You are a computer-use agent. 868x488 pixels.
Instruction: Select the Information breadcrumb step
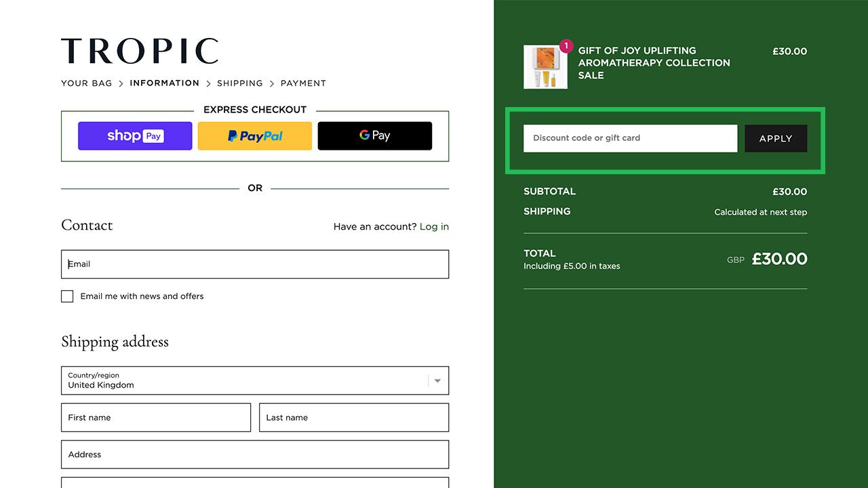coord(165,83)
